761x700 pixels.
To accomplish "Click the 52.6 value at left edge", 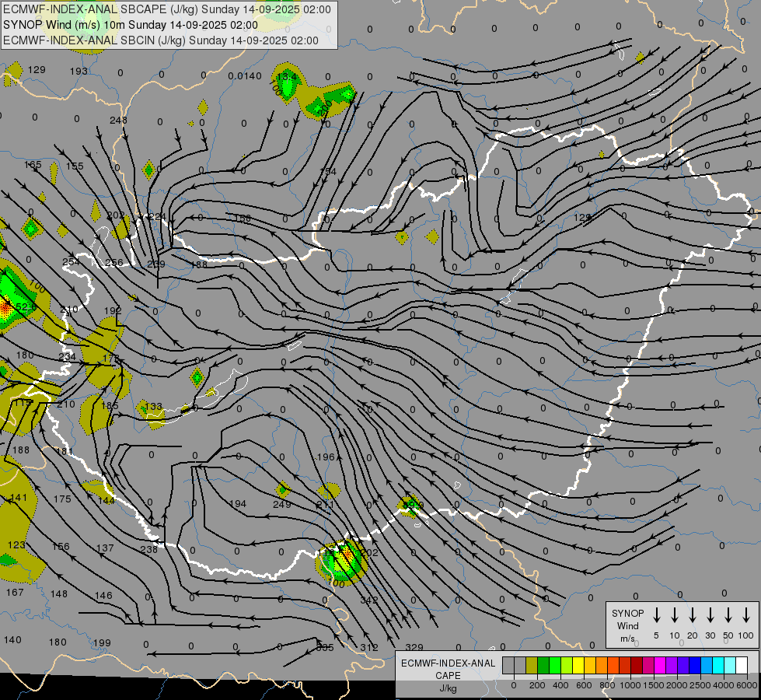I will tap(25, 306).
